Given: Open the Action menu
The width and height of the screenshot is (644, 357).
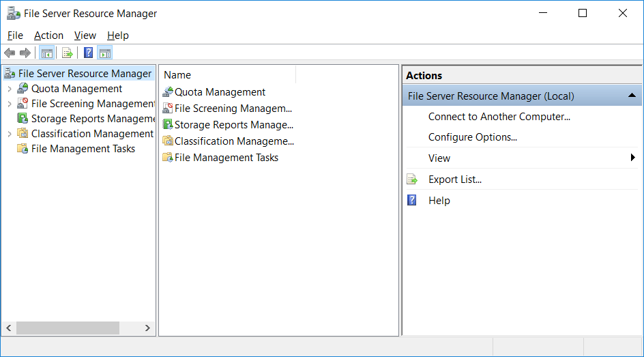Looking at the screenshot, I should coord(48,35).
